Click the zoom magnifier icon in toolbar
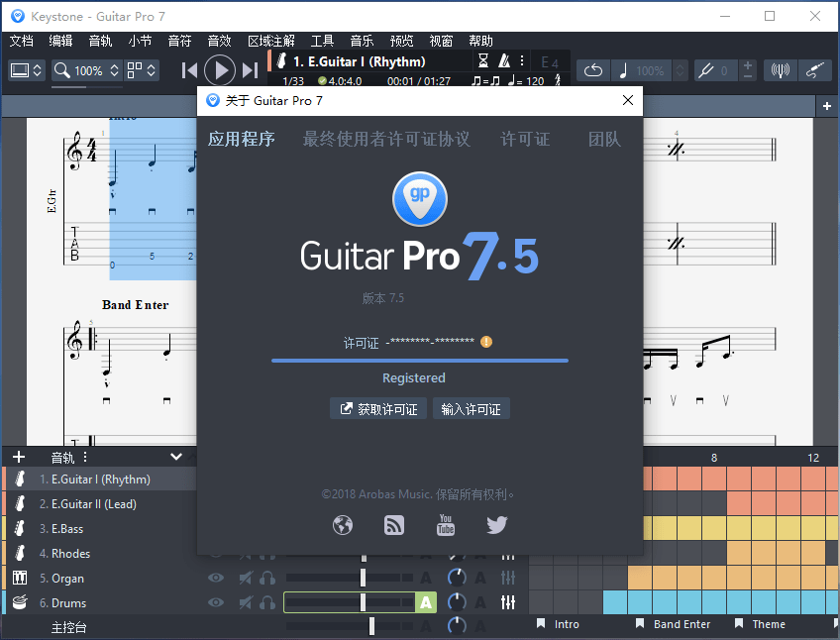 click(62, 70)
